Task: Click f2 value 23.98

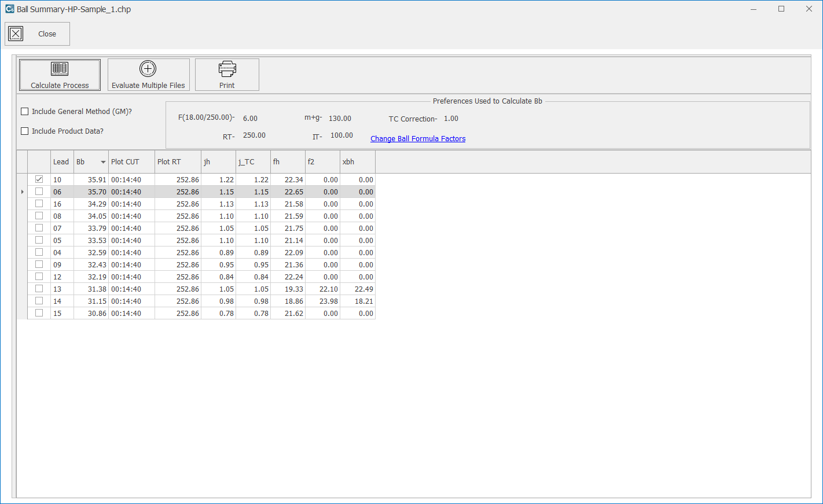Action: [328, 301]
